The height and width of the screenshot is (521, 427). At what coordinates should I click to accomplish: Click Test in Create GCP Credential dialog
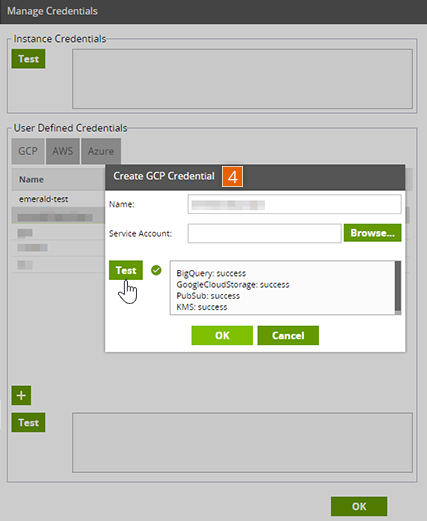[x=126, y=270]
